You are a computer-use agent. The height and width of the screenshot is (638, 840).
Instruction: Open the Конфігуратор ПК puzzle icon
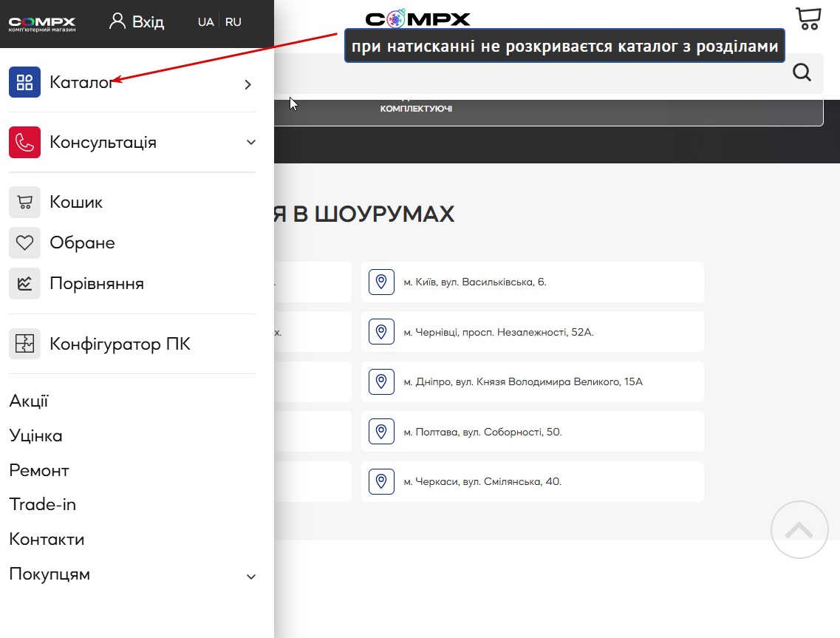pos(24,344)
